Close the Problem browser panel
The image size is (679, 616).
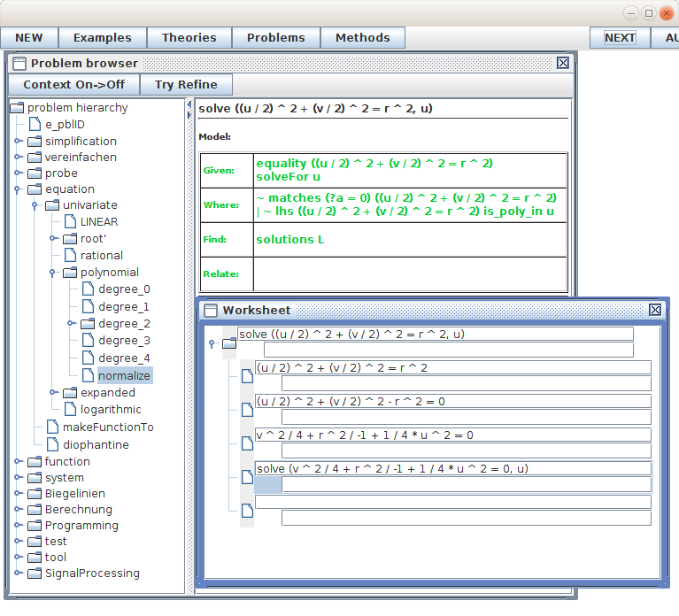[562, 63]
